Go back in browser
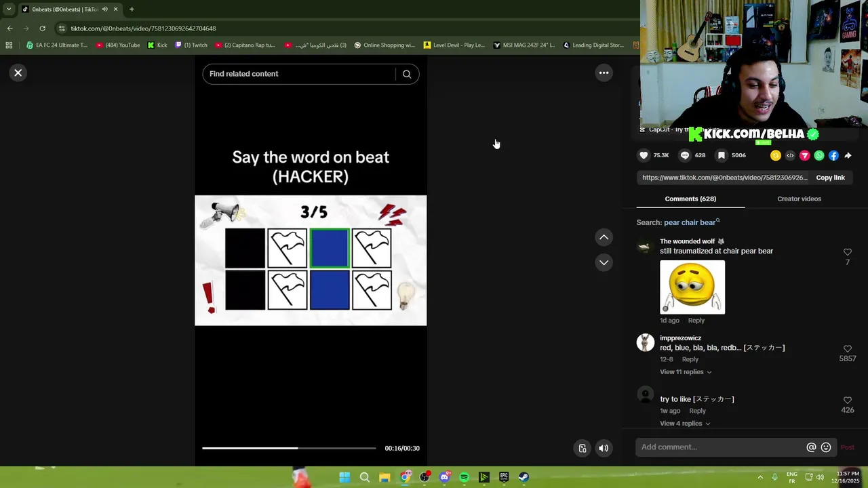The image size is (868, 488). click(x=9, y=28)
